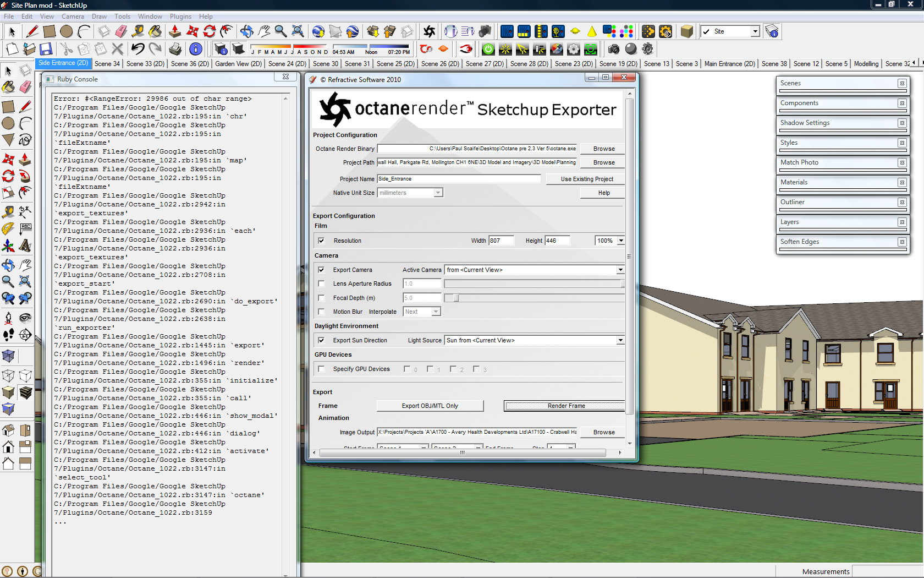Image resolution: width=924 pixels, height=578 pixels.
Task: Enable the Motion Blur checkbox
Action: point(322,312)
